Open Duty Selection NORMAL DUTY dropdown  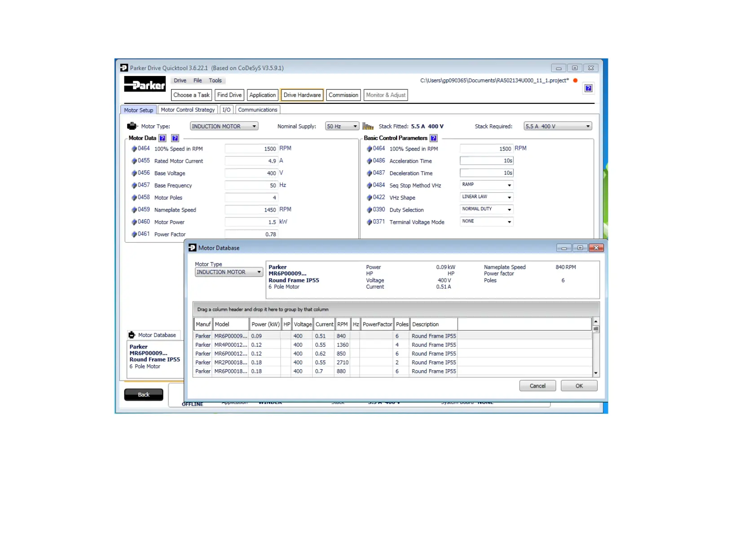pyautogui.click(x=487, y=209)
